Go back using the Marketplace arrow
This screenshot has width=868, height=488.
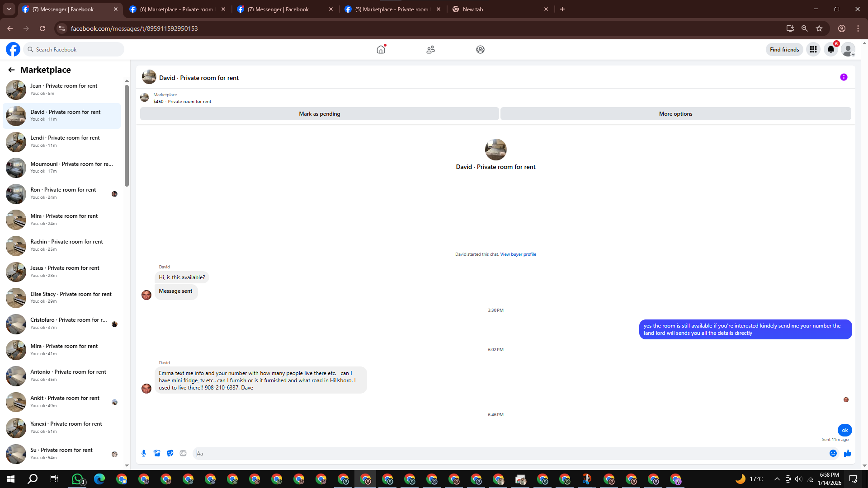click(x=11, y=70)
